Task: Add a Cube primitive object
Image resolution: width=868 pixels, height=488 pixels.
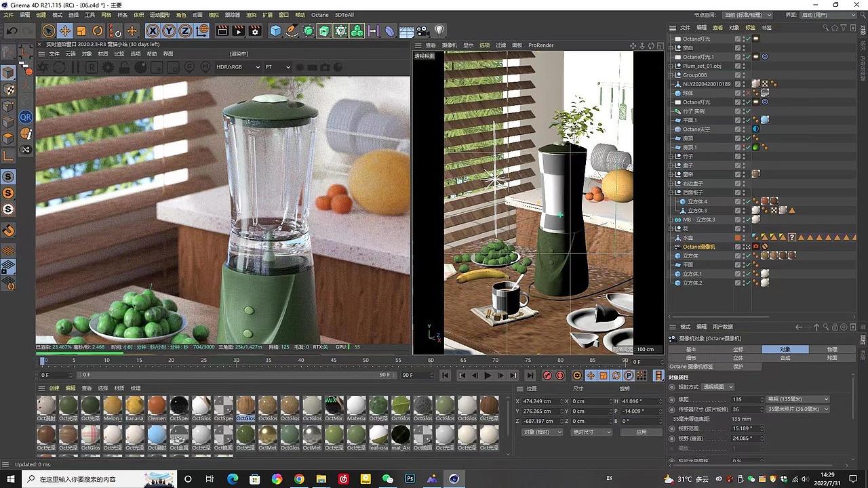Action: pyautogui.click(x=275, y=30)
